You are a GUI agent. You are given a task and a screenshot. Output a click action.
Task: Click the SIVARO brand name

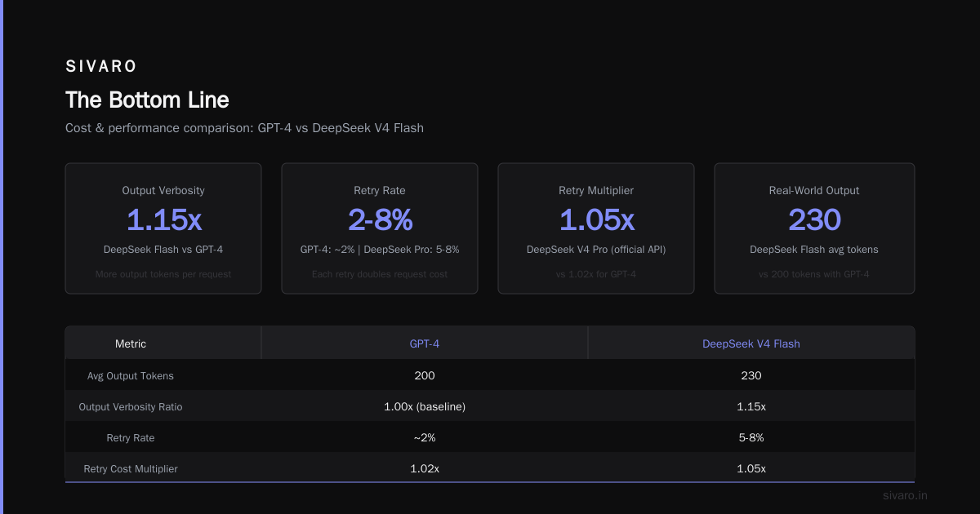[x=101, y=67]
